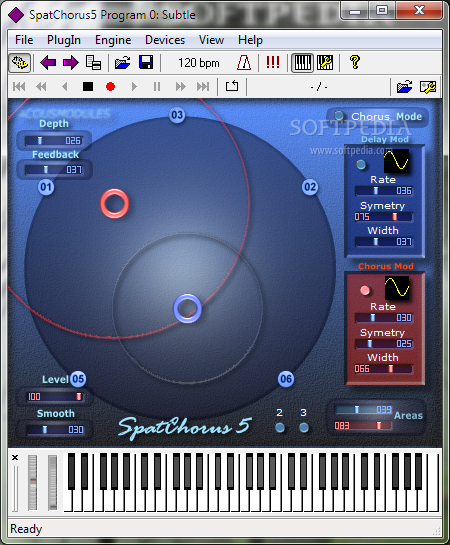Viewport: 450px width, 545px height.
Task: Toggle the LED under number 3
Action: tap(304, 427)
